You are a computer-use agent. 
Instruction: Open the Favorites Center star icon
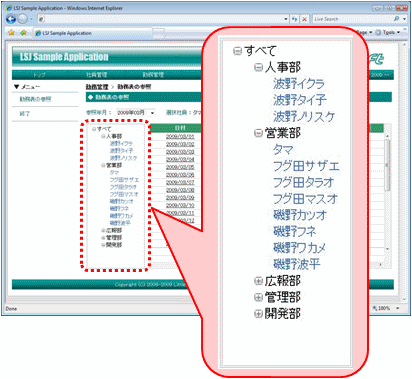point(12,33)
